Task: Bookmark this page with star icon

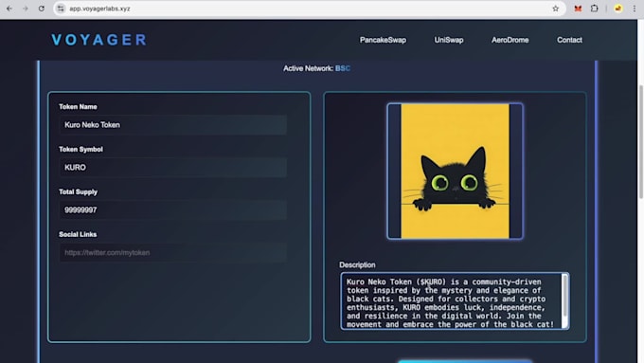Action: 555,9
